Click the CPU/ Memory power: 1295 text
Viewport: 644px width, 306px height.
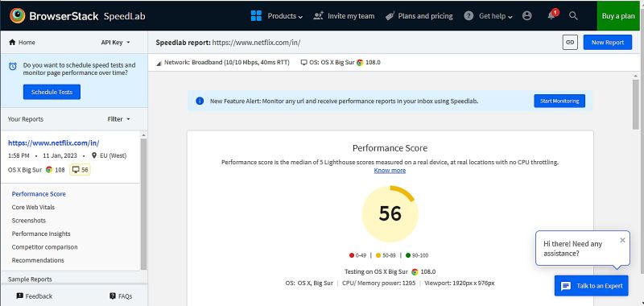378,283
